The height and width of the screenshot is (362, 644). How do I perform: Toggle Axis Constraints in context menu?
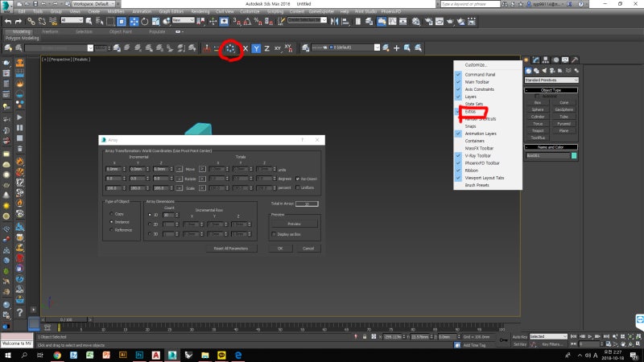pyautogui.click(x=479, y=89)
